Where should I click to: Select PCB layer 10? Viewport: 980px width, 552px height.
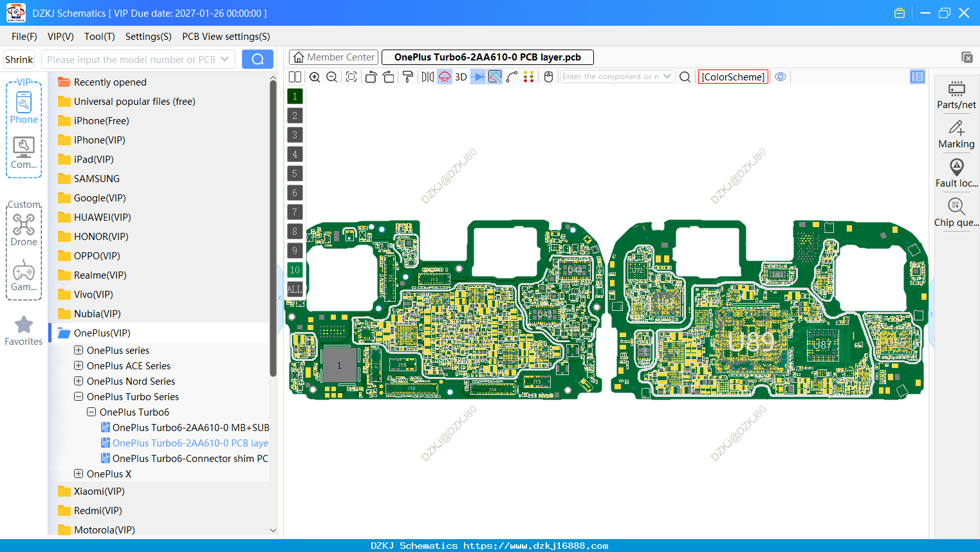point(295,270)
